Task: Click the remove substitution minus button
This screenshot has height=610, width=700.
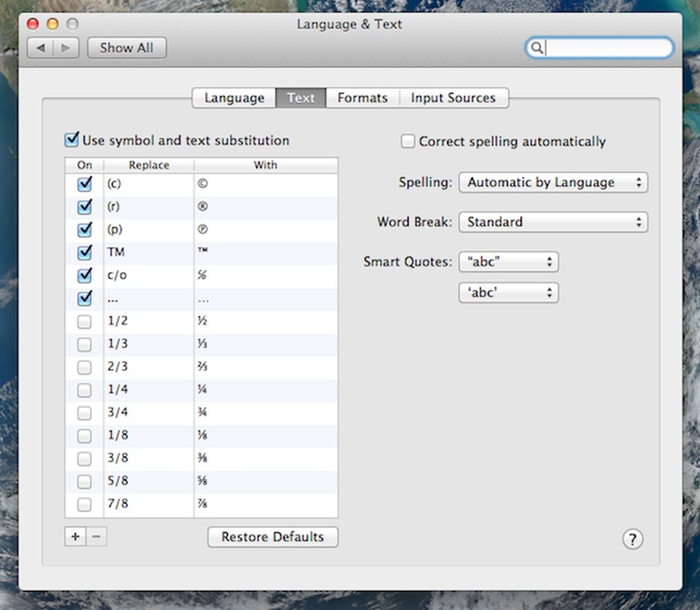Action: click(x=97, y=536)
